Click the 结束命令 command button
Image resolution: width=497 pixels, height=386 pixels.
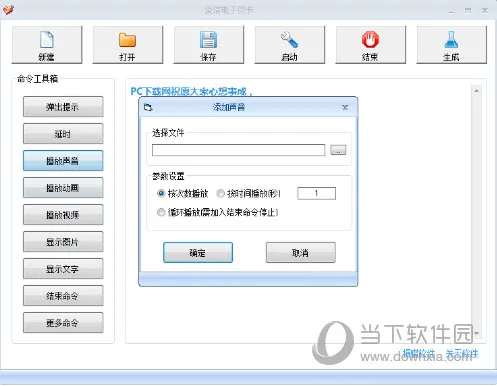click(63, 296)
